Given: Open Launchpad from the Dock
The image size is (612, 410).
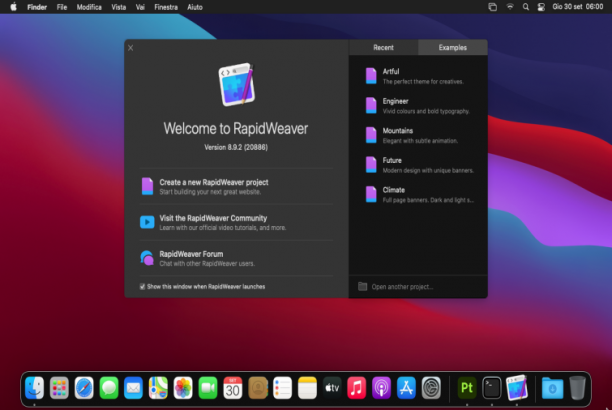Looking at the screenshot, I should click(x=59, y=388).
